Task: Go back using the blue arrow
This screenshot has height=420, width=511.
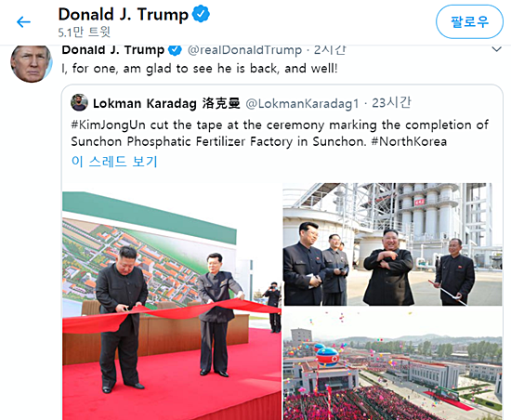Action: 23,22
